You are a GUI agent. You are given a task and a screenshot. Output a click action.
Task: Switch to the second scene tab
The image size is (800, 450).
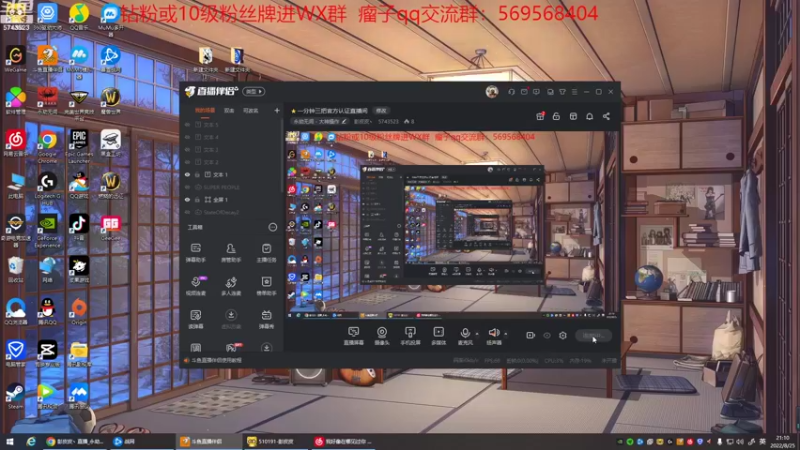229,110
